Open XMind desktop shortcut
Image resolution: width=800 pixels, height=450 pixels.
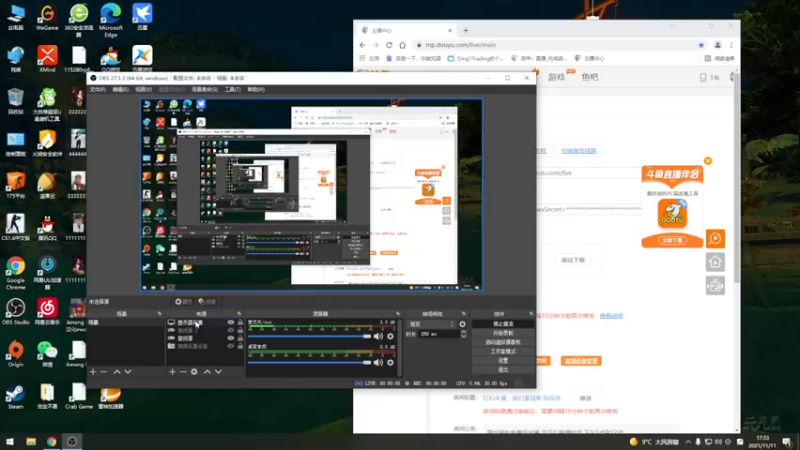pos(47,59)
